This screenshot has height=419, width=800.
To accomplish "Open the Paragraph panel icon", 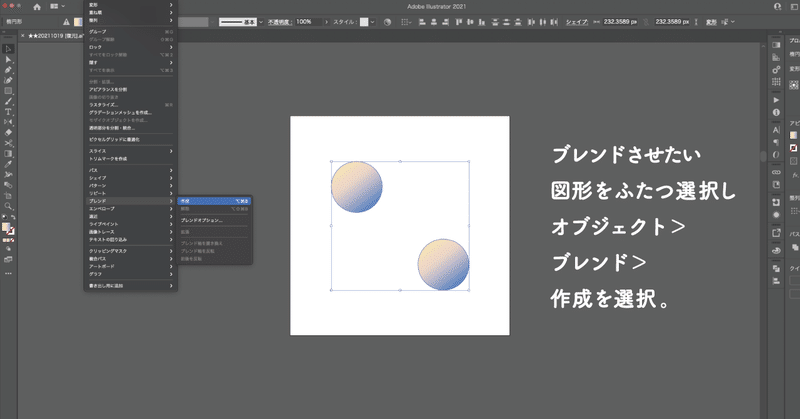I will (x=776, y=142).
